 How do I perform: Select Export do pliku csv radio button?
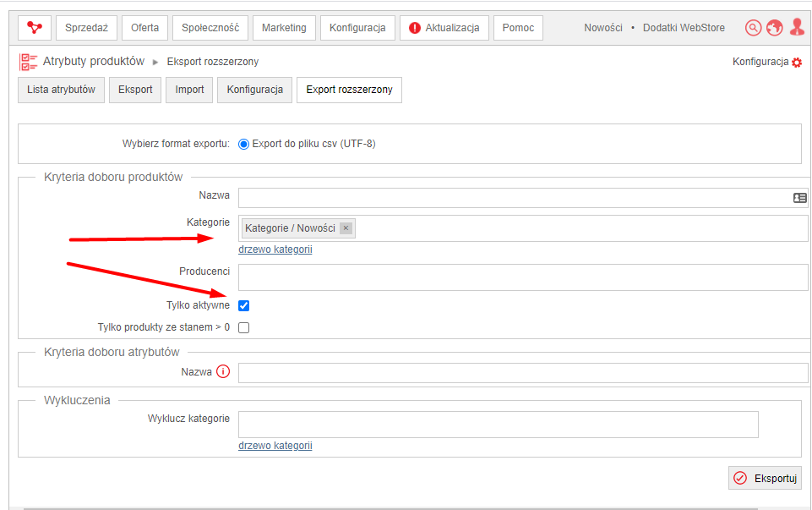coord(243,144)
